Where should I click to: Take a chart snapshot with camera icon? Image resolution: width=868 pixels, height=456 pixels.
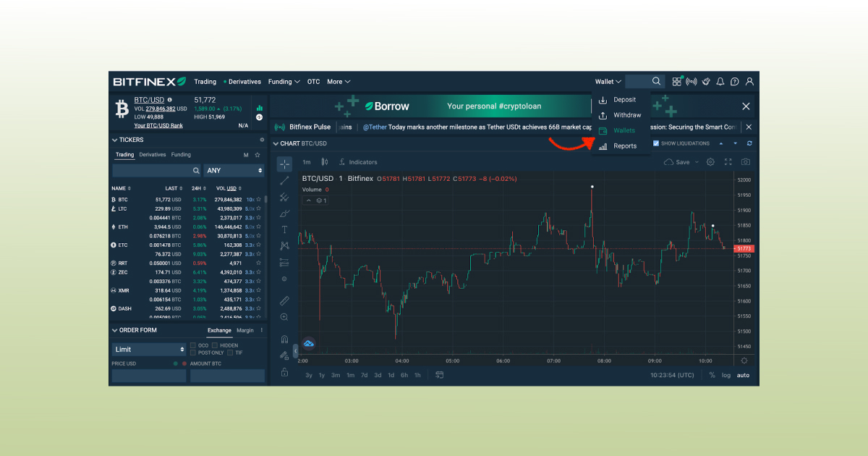point(745,162)
